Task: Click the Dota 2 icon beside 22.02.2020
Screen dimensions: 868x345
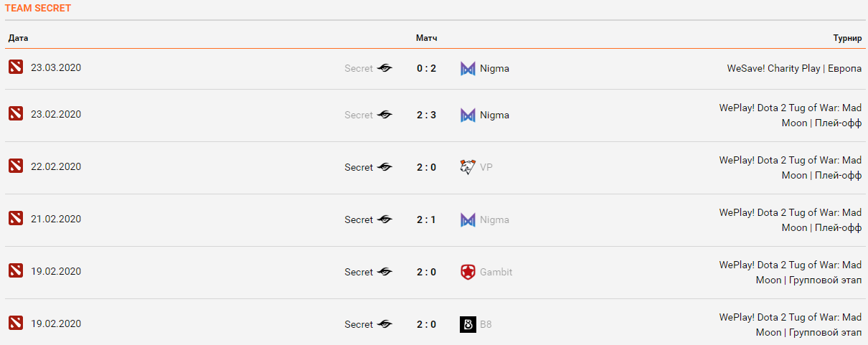Action: pos(16,166)
